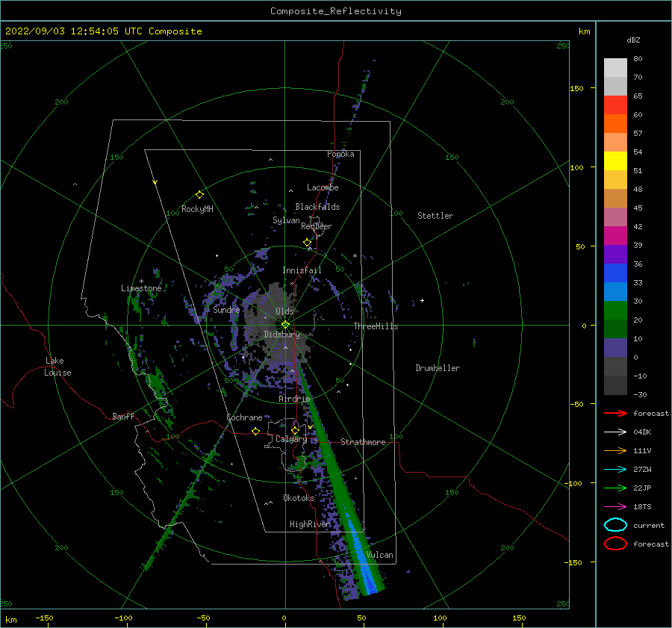672x628 pixels.
Task: Click the 65 dBZ red color swatch
Action: 615,105
